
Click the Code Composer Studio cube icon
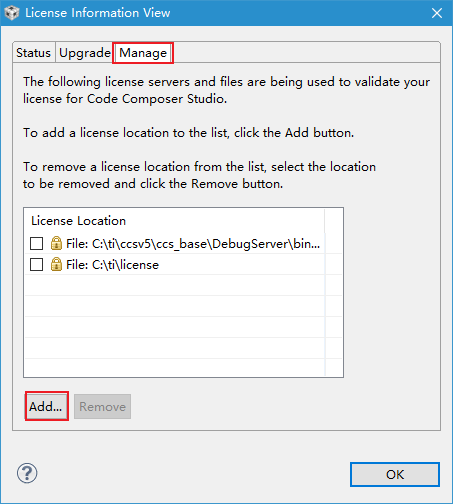coord(12,13)
